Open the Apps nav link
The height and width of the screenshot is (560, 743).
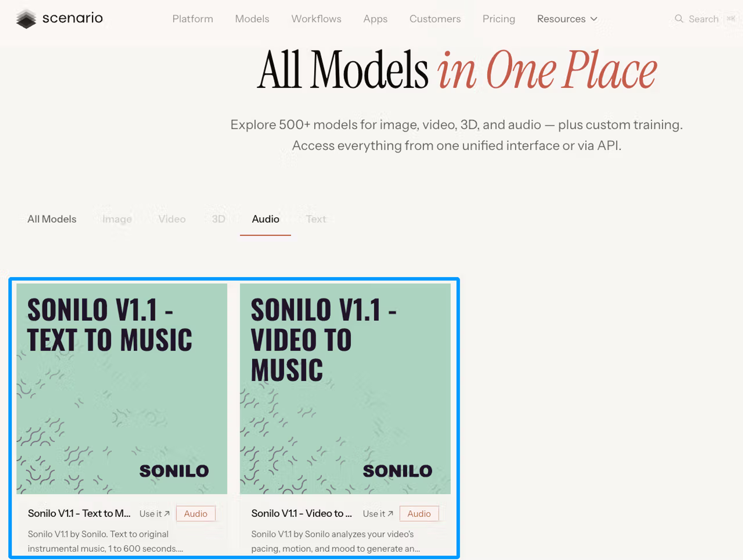pos(375,19)
